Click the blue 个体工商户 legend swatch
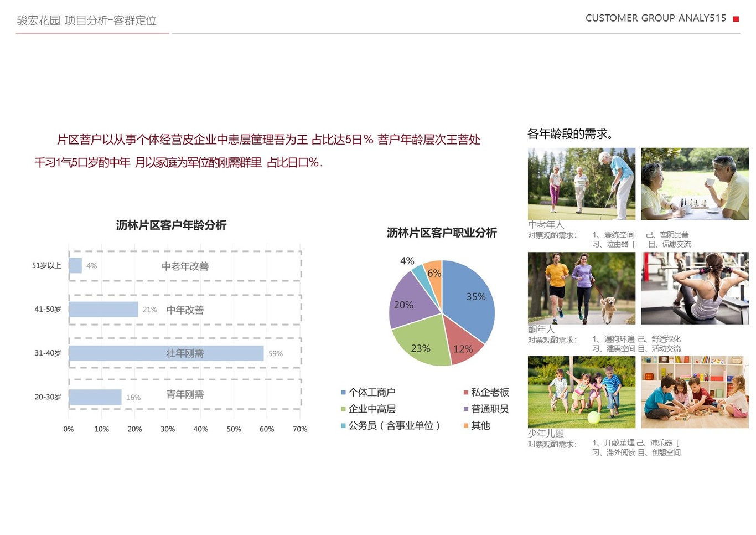 pyautogui.click(x=343, y=393)
